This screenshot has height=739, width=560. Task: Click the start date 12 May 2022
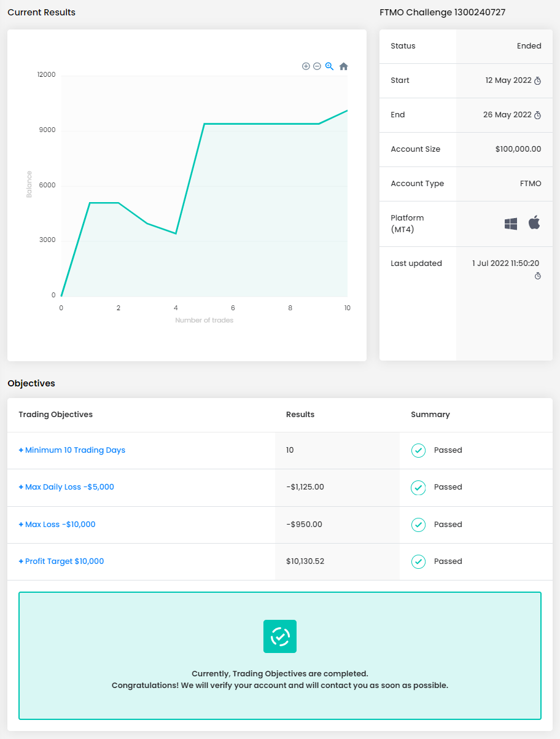pyautogui.click(x=508, y=80)
